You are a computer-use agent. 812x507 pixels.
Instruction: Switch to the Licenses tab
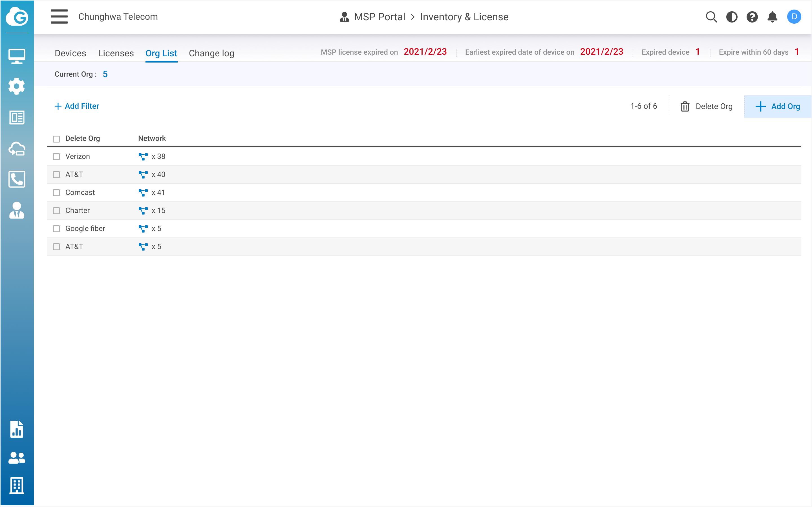(x=116, y=53)
